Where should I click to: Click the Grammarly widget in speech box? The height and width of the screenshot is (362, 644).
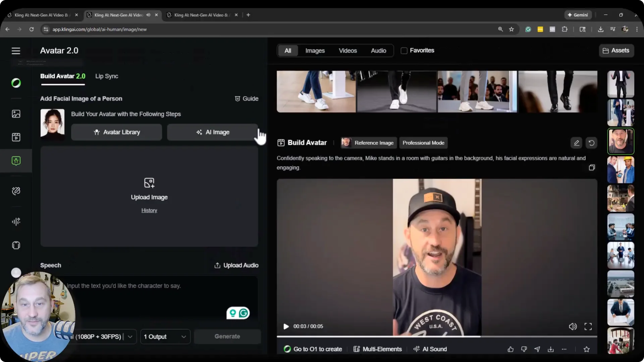[238, 313]
